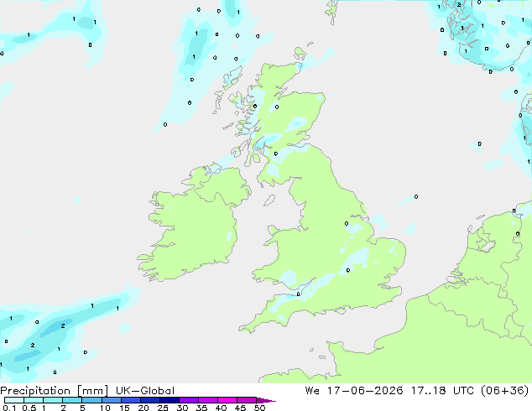Choose the 20–25 mm dark blue swatch

149,400
